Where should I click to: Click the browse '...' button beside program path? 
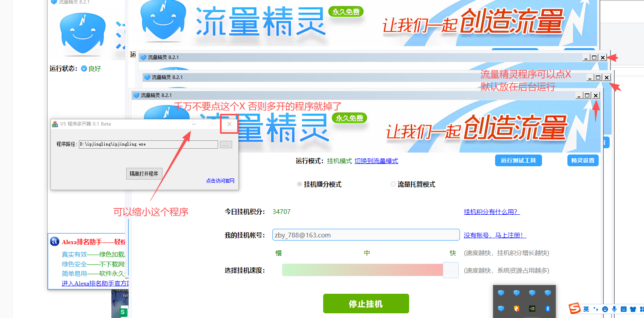(226, 145)
